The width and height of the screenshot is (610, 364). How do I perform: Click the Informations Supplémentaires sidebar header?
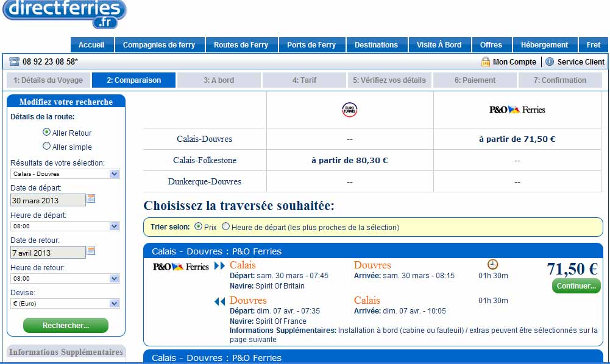point(66,352)
